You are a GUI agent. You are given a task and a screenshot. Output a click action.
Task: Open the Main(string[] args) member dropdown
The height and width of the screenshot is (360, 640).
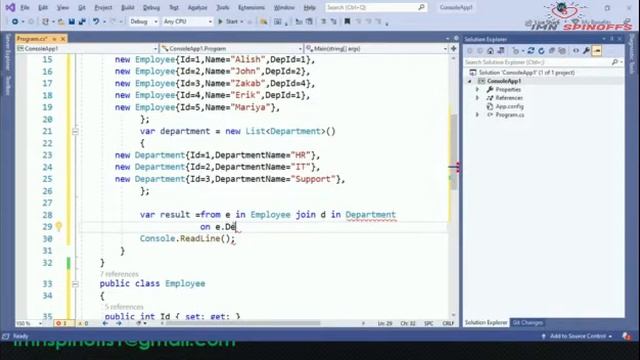(x=376, y=49)
